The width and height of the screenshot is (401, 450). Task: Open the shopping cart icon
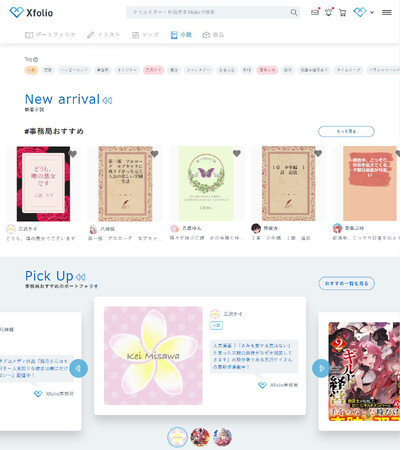(342, 13)
